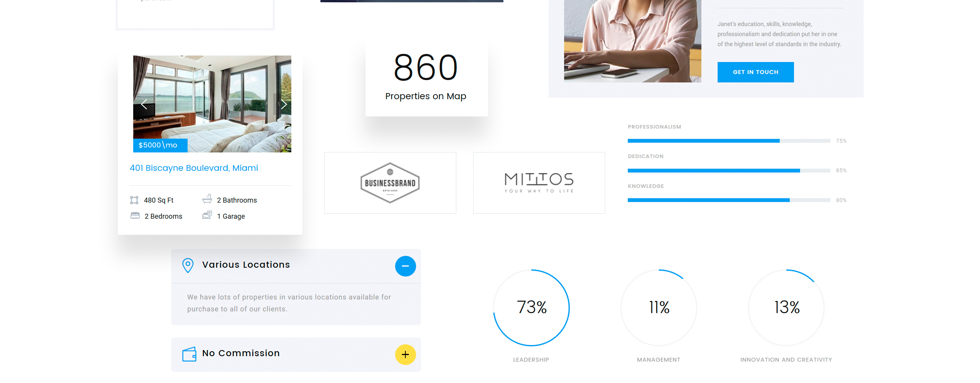Viewport: 980px width, 383px height.
Task: Click the KNOWLEDGE heading
Action: pyautogui.click(x=646, y=186)
